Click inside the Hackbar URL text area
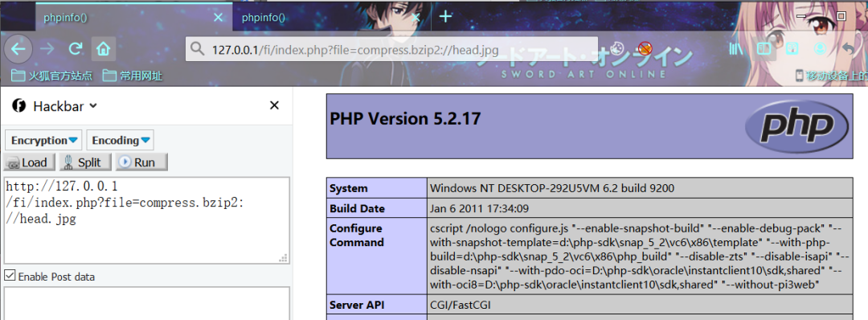 point(147,220)
